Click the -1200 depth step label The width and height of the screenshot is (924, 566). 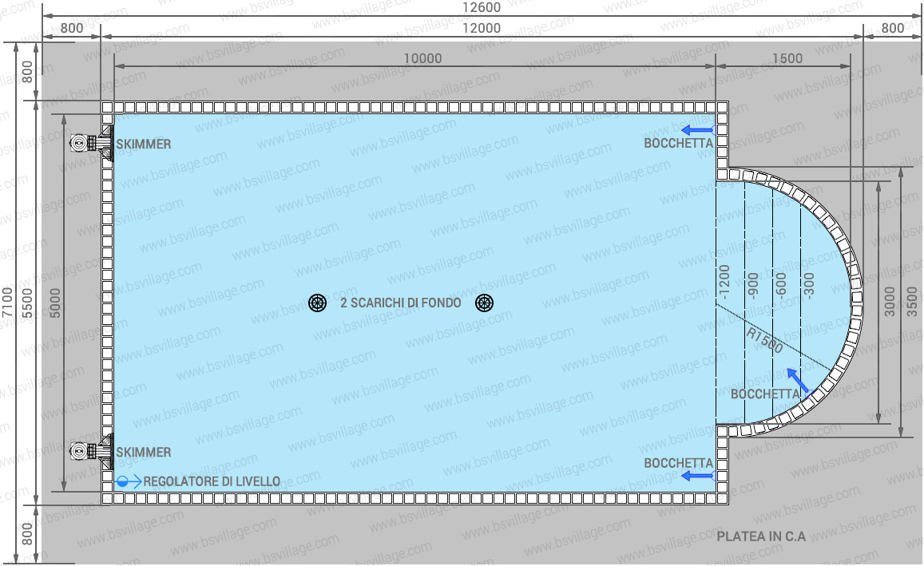click(724, 281)
